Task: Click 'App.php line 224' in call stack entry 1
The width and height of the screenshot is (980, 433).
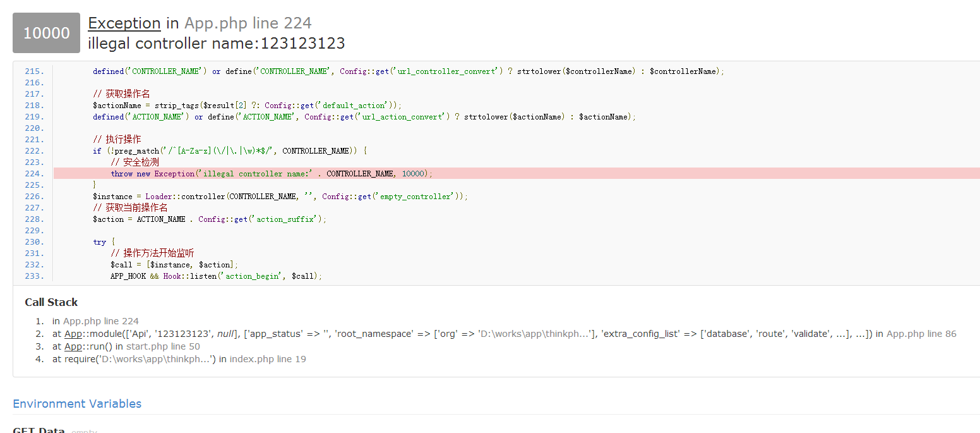Action: [x=100, y=321]
